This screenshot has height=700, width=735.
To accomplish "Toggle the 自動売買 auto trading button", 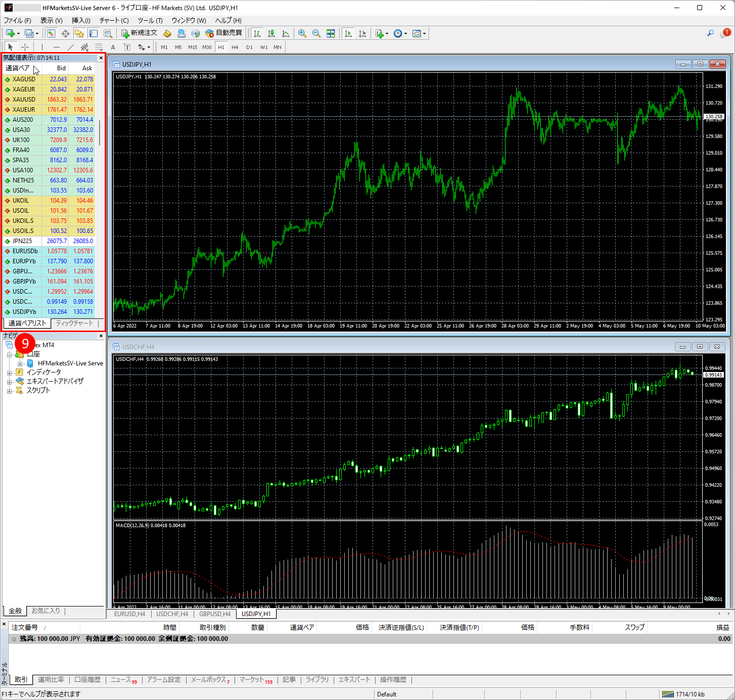I will (223, 33).
